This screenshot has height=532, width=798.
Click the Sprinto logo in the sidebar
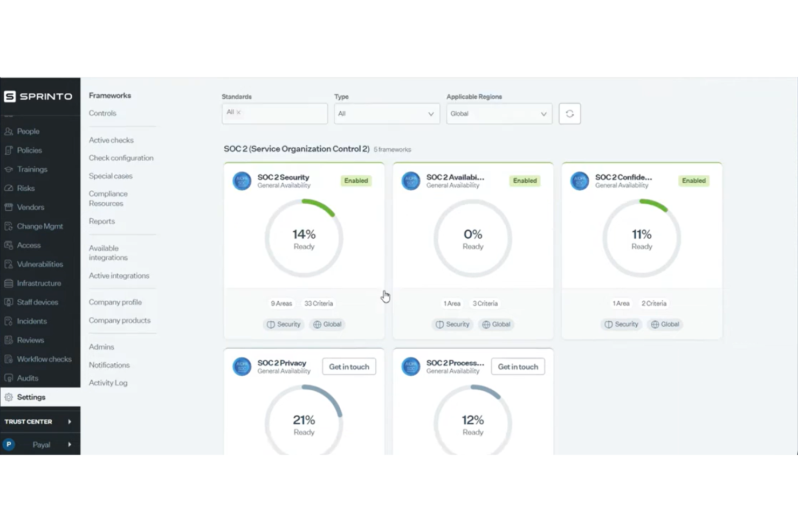pos(38,96)
